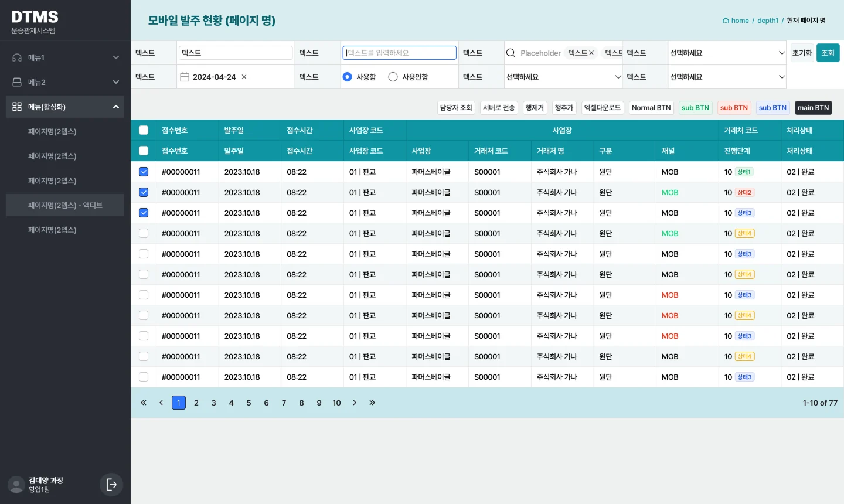The height and width of the screenshot is (504, 844).
Task: Uncheck the first data row checkbox with 상태1
Action: pyautogui.click(x=144, y=172)
